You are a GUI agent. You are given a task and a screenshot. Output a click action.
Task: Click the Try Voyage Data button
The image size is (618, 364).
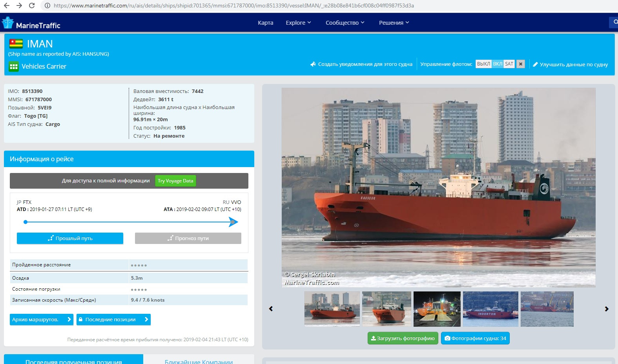[175, 181]
